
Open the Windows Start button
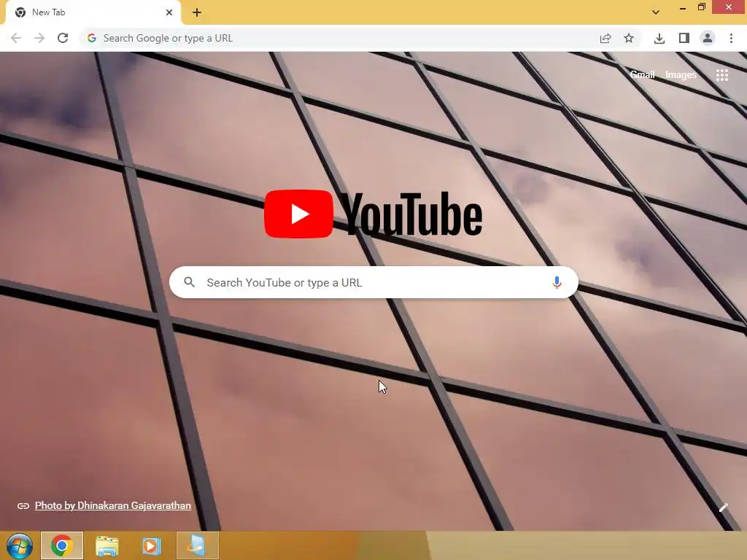tap(20, 545)
